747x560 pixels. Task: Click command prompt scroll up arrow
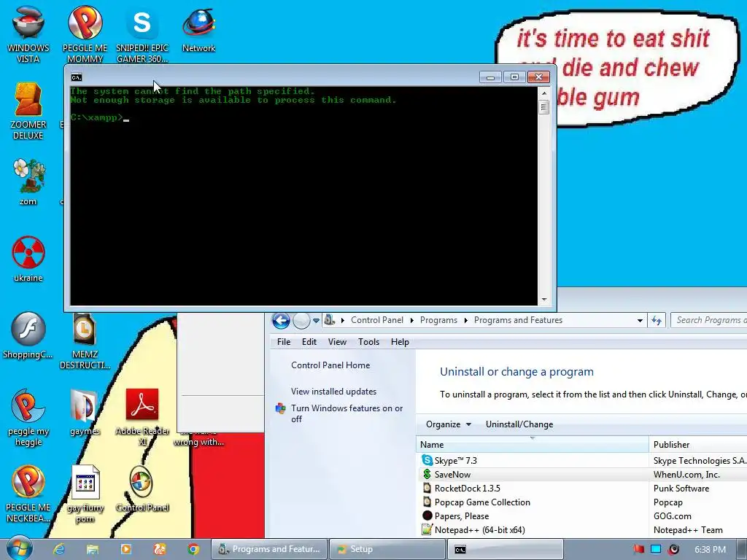click(544, 93)
